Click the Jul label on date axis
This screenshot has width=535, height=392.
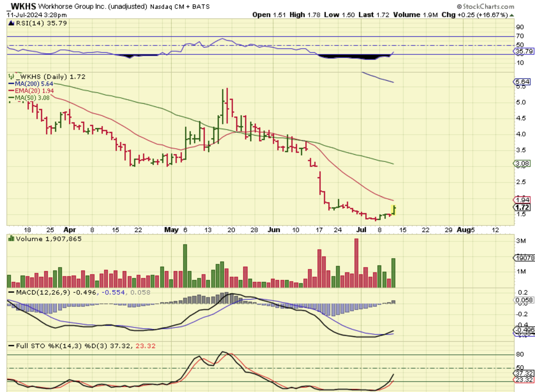[361, 230]
